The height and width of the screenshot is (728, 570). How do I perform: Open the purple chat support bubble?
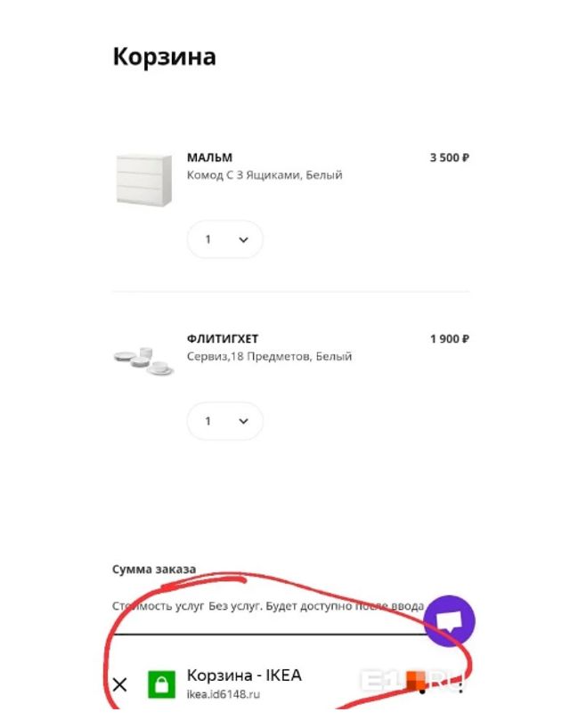point(449,620)
